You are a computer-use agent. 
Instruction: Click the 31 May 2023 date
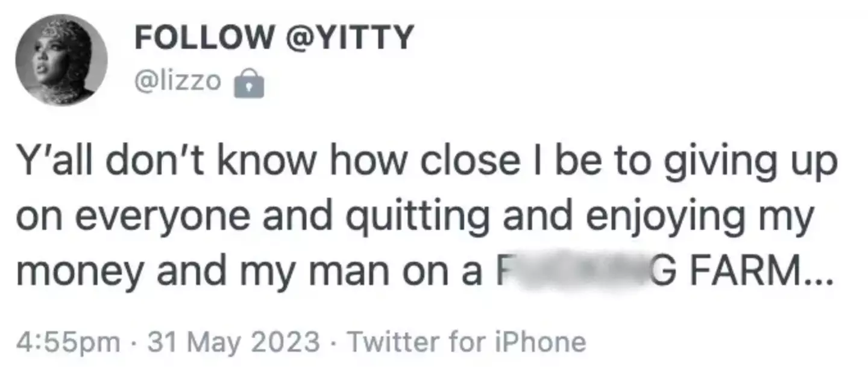pyautogui.click(x=234, y=341)
